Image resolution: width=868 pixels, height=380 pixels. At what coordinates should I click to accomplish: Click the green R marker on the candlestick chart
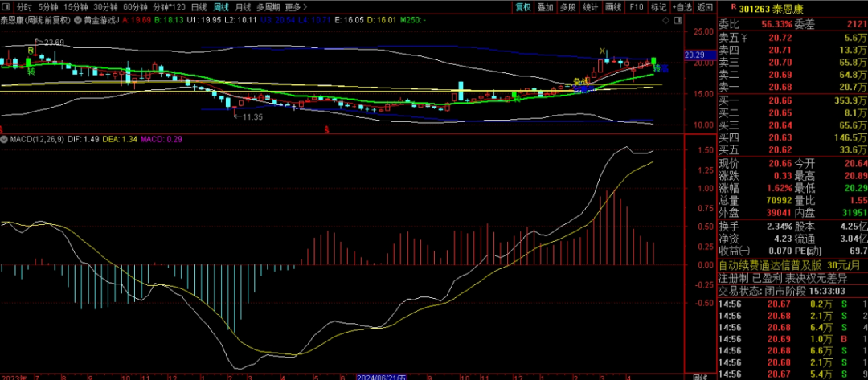click(31, 51)
